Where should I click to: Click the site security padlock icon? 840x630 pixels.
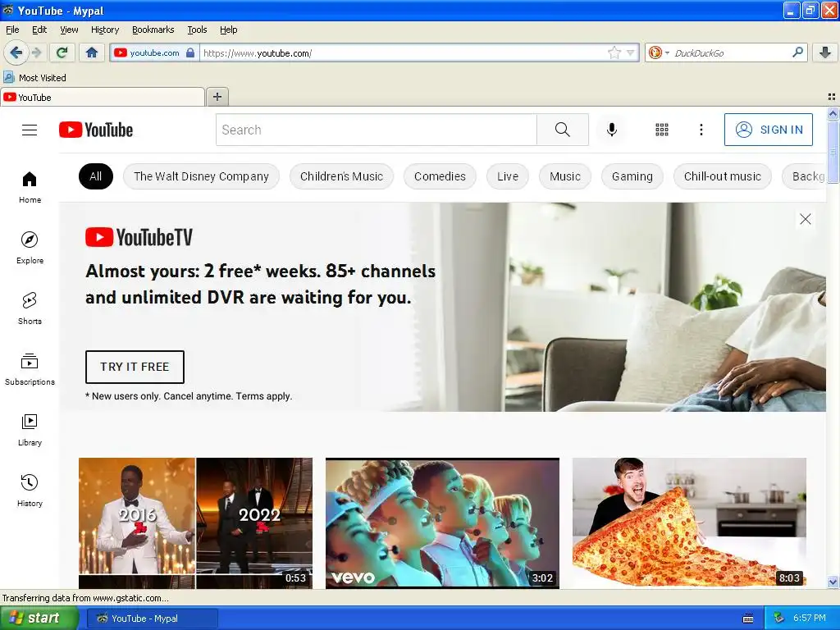coord(190,52)
